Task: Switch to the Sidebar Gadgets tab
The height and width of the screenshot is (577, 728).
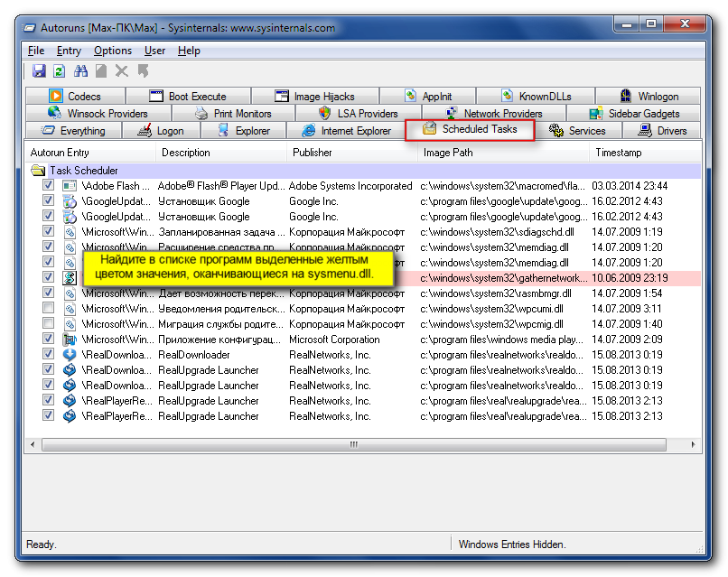Action: point(634,113)
